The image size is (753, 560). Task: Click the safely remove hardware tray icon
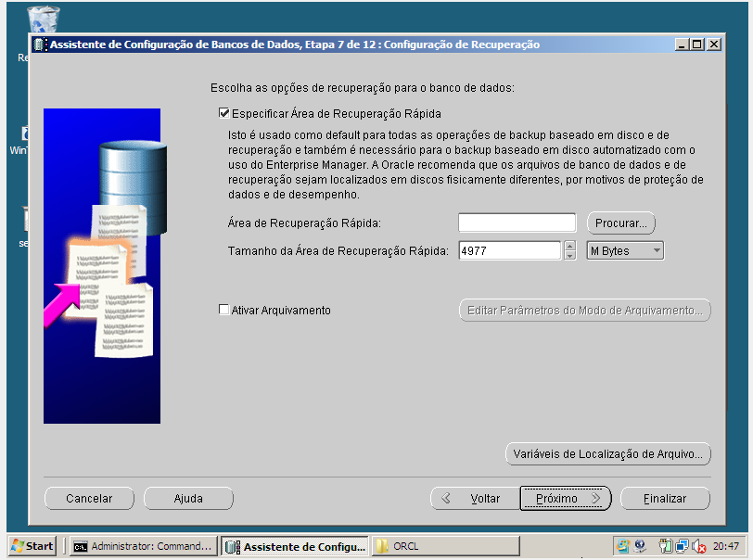(x=665, y=546)
